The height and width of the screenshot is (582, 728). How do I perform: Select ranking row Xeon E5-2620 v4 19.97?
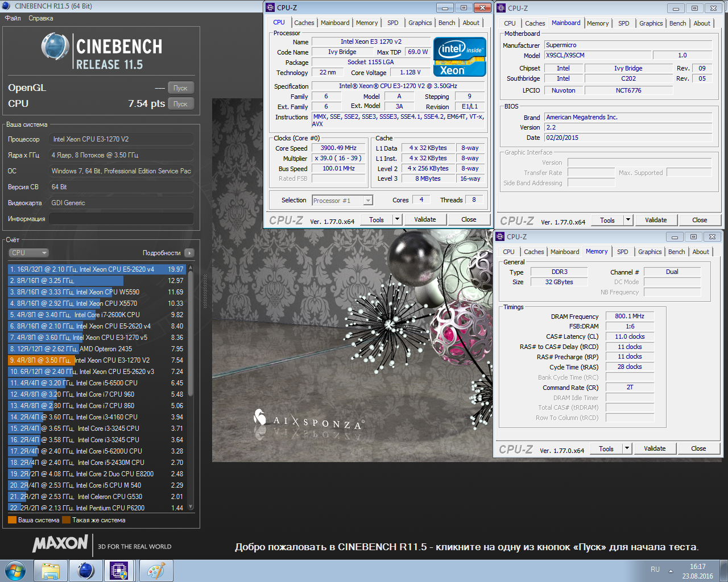(x=97, y=269)
